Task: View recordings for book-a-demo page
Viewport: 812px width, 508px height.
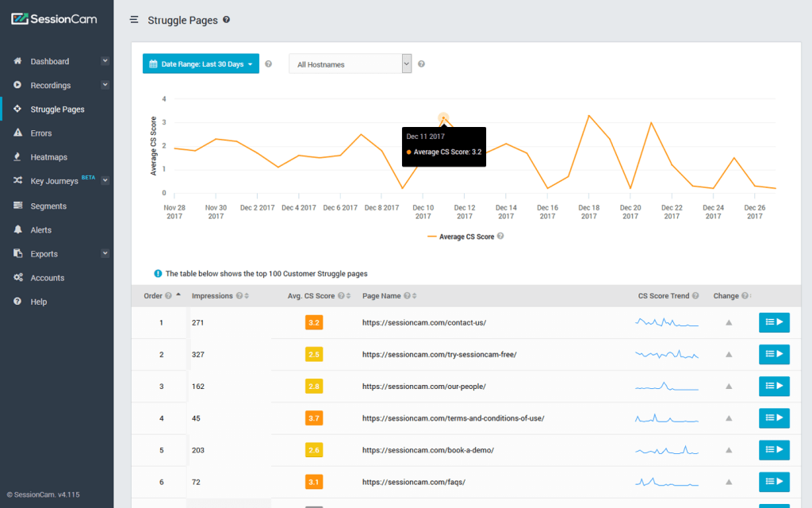Action: [774, 450]
